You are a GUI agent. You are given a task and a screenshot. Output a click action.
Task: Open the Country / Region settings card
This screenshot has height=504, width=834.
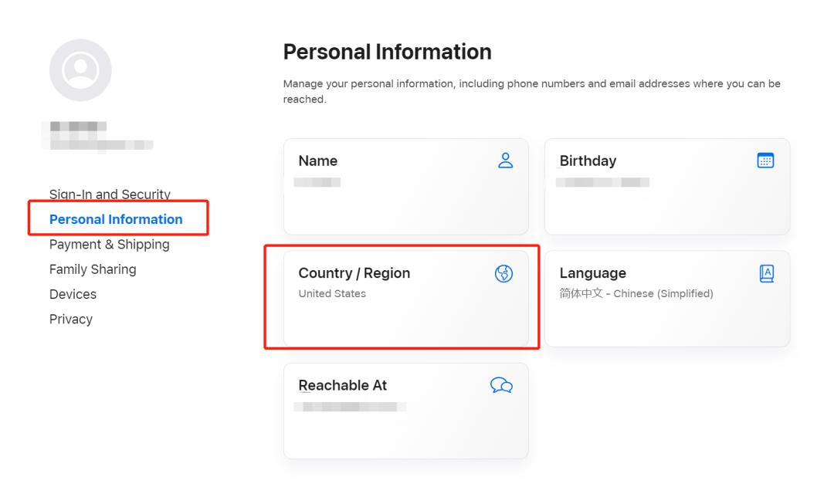(x=405, y=299)
